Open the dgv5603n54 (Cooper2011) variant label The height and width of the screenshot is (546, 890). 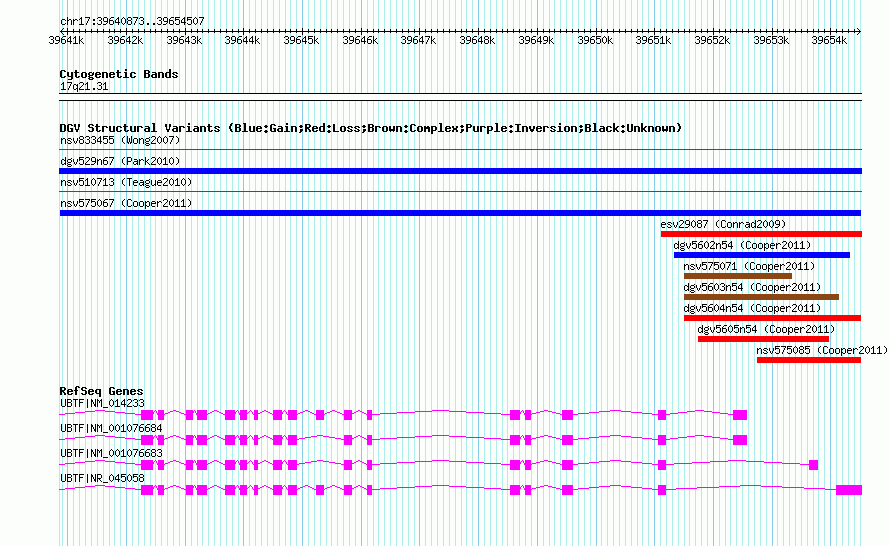pos(753,287)
